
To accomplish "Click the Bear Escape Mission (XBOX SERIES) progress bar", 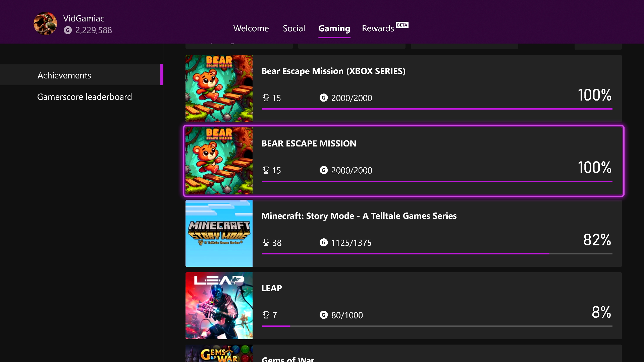I will pyautogui.click(x=437, y=109).
